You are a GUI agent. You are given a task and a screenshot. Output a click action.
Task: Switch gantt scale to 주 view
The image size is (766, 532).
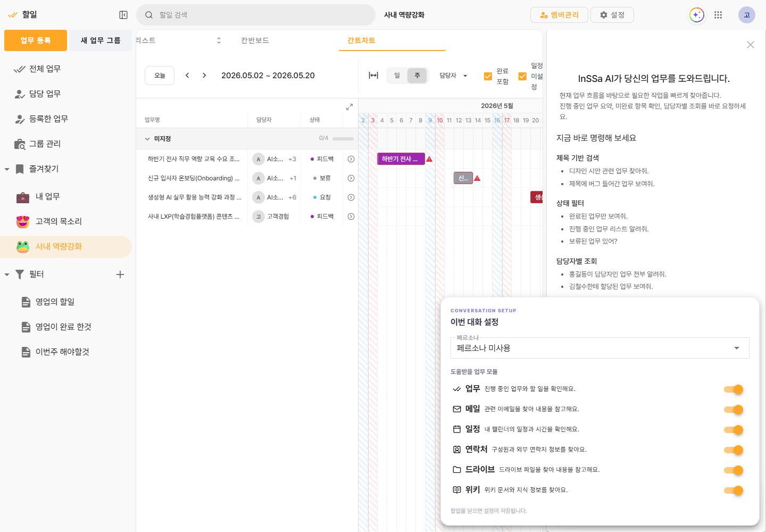pos(417,76)
